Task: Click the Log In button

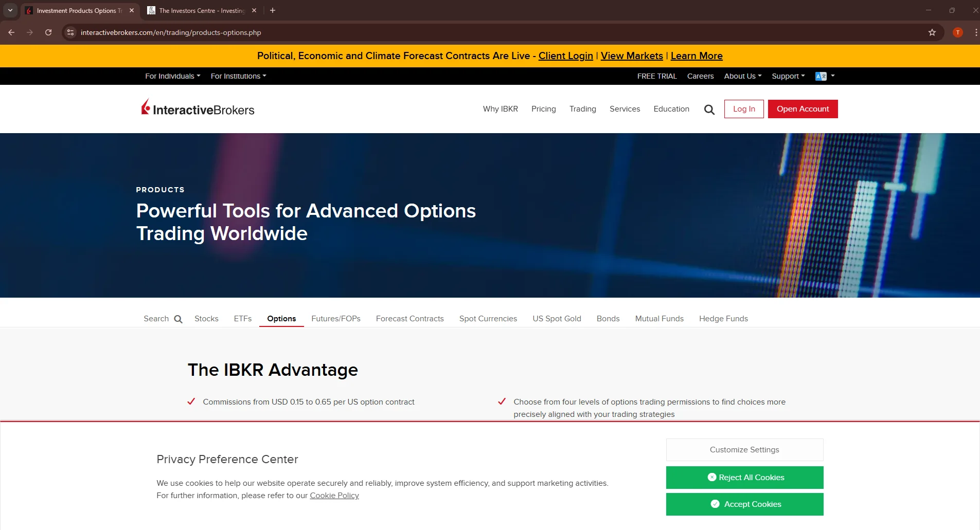Action: tap(744, 109)
